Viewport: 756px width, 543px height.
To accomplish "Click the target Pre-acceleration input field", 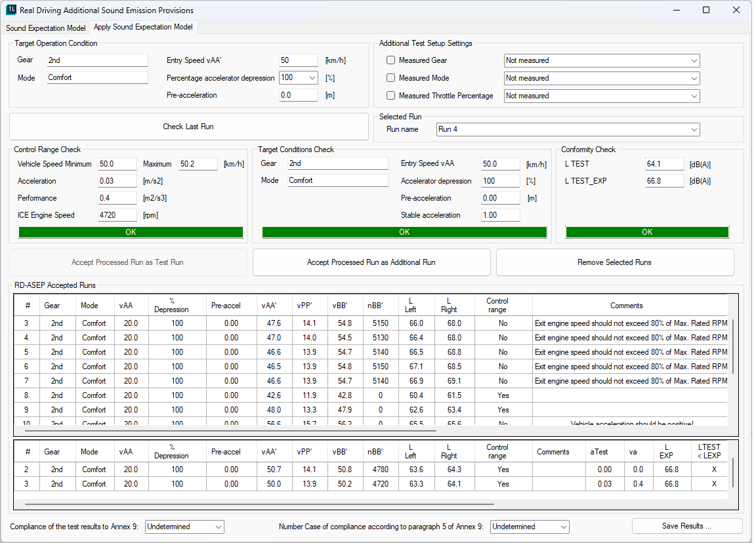I will click(298, 95).
